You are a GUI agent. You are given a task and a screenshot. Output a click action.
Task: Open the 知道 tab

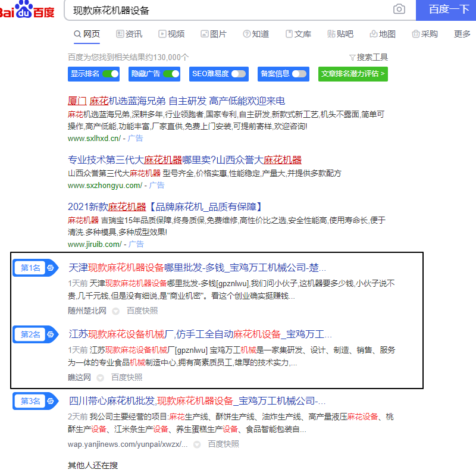click(x=256, y=34)
